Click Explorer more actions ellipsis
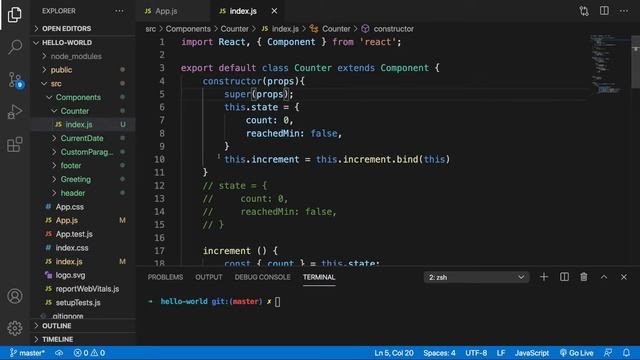This screenshot has height=360, width=640. click(119, 11)
